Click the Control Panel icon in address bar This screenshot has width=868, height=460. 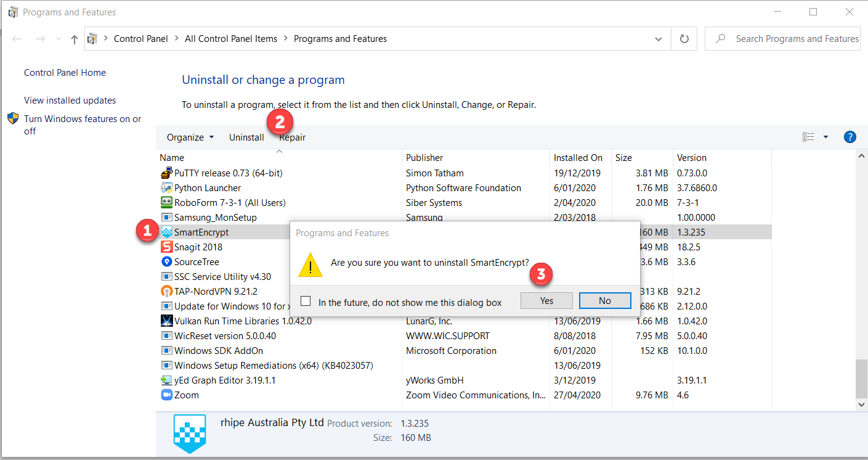pos(92,39)
